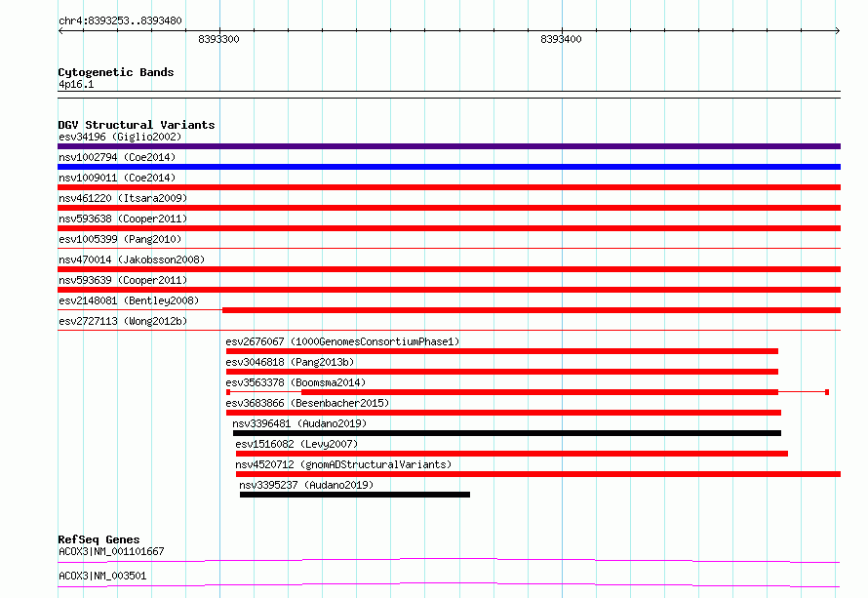
Task: Open esv1516082 (Levy2007) variant
Action: coord(296,444)
